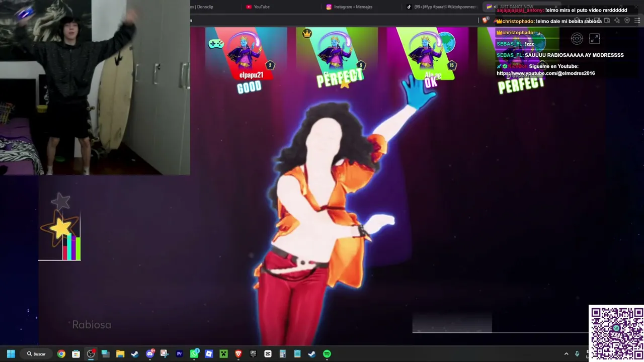Open Google Chrome from the taskbar
The width and height of the screenshot is (644, 362).
click(x=61, y=354)
